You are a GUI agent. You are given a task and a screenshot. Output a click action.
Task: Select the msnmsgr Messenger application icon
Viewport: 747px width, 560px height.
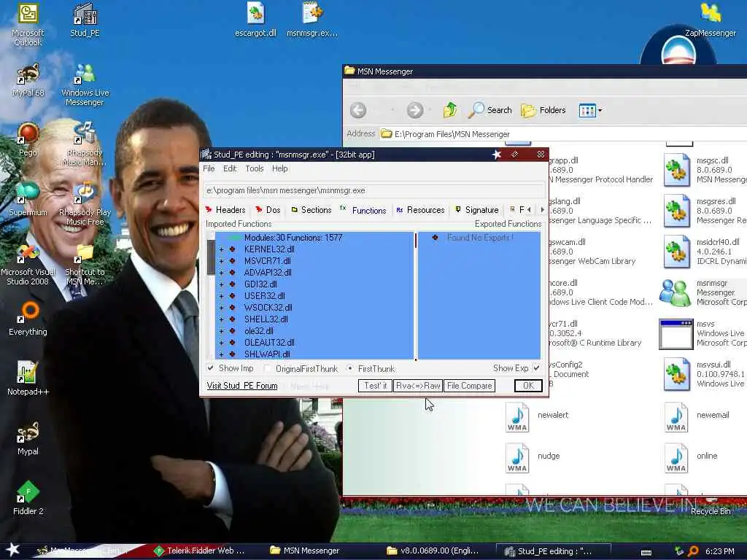point(675,292)
